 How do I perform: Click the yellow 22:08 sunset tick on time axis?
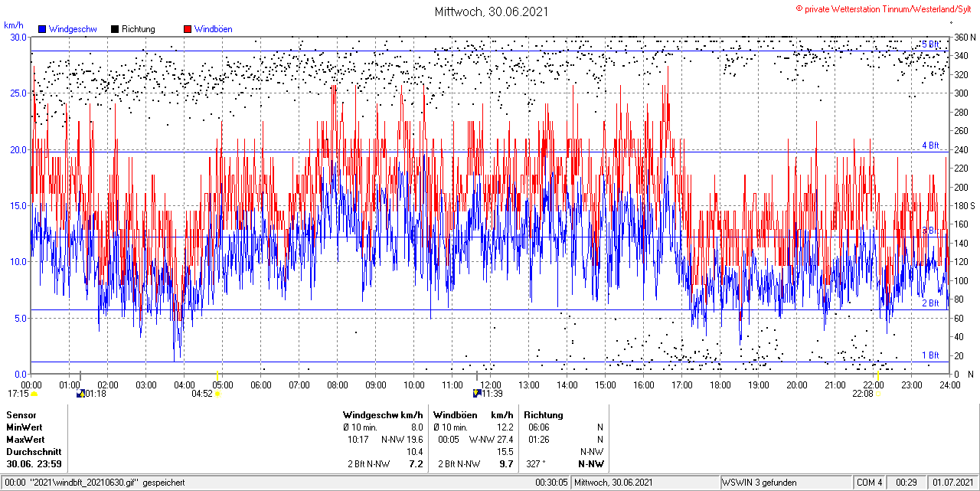point(878,376)
